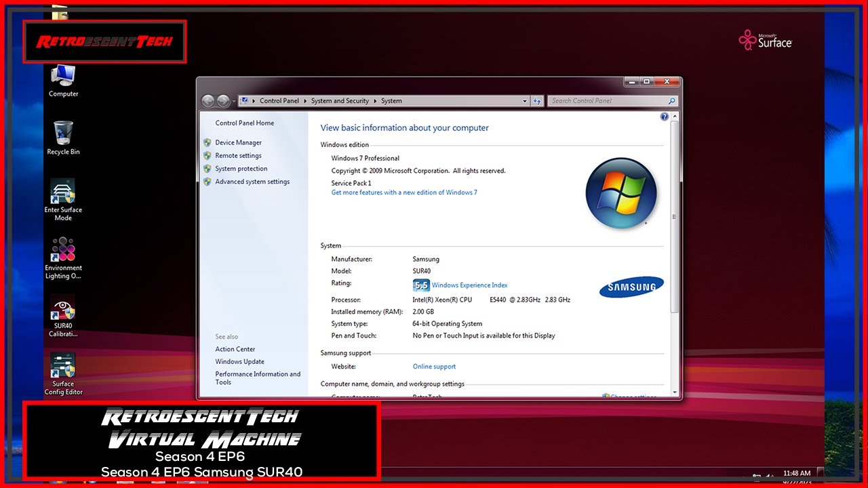Open Advanced system settings link
Image resolution: width=868 pixels, height=488 pixels.
(252, 182)
